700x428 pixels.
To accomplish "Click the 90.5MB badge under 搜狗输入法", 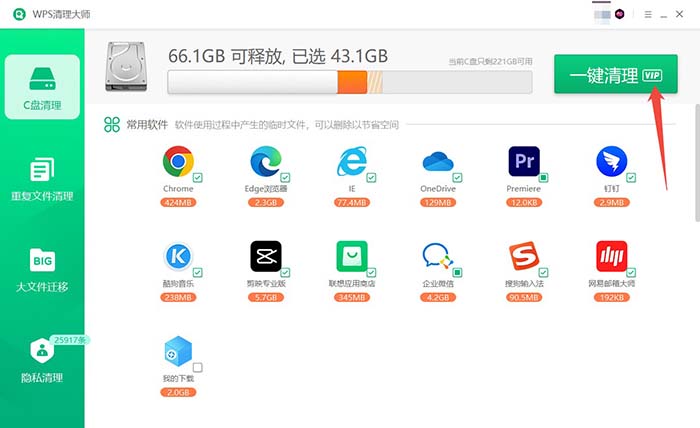I will [524, 297].
